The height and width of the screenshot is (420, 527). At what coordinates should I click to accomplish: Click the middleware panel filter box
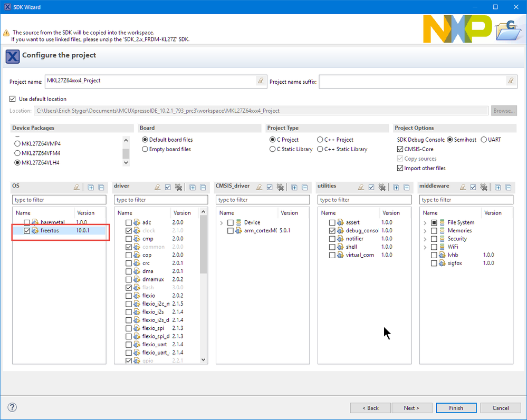(466, 200)
